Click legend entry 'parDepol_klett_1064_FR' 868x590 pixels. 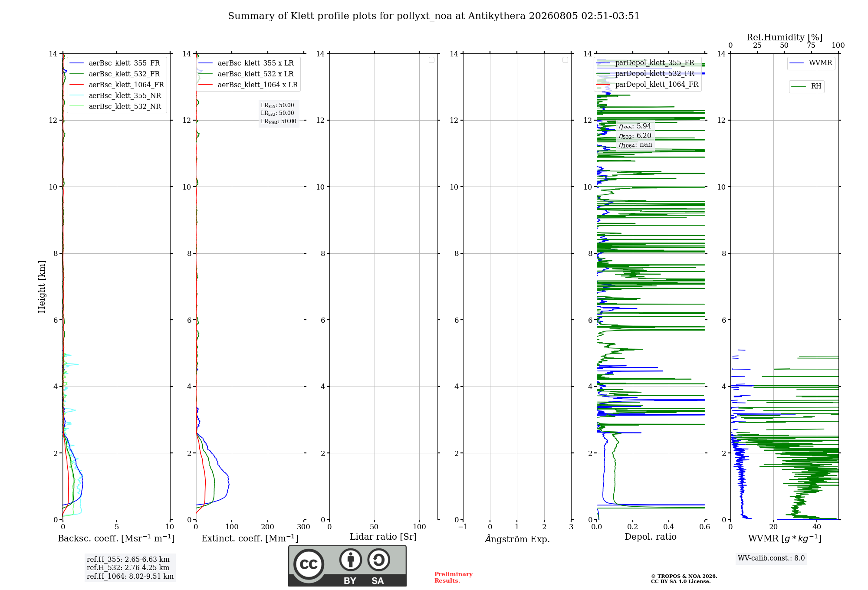(657, 85)
